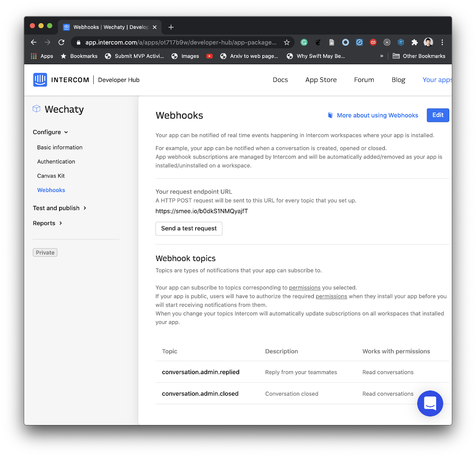The width and height of the screenshot is (476, 457).
Task: Click the Topic column header
Action: [x=170, y=351]
